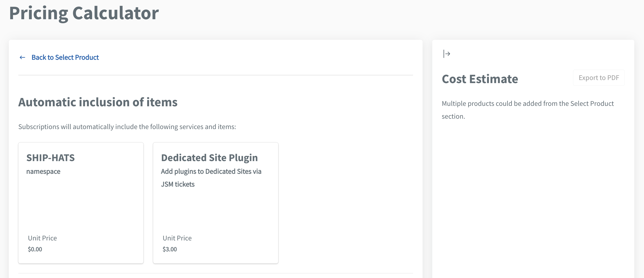Select the SHIP-HATS card
Screen dimensions: 644x278
[81, 203]
